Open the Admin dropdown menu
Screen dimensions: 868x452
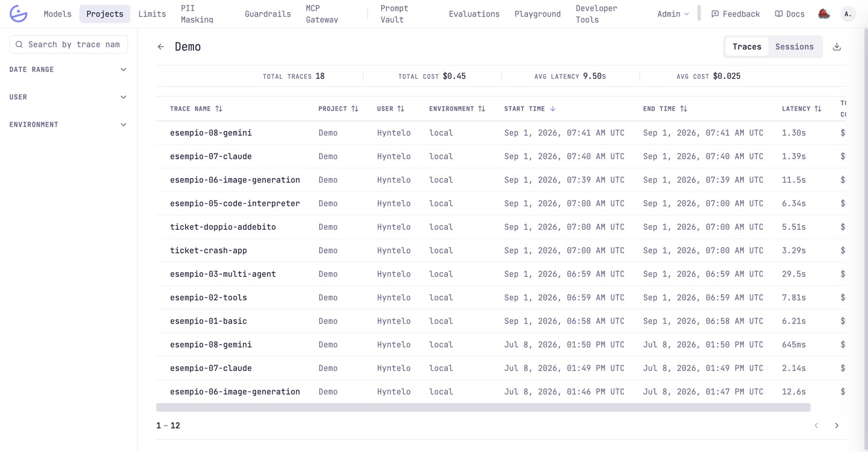point(673,14)
